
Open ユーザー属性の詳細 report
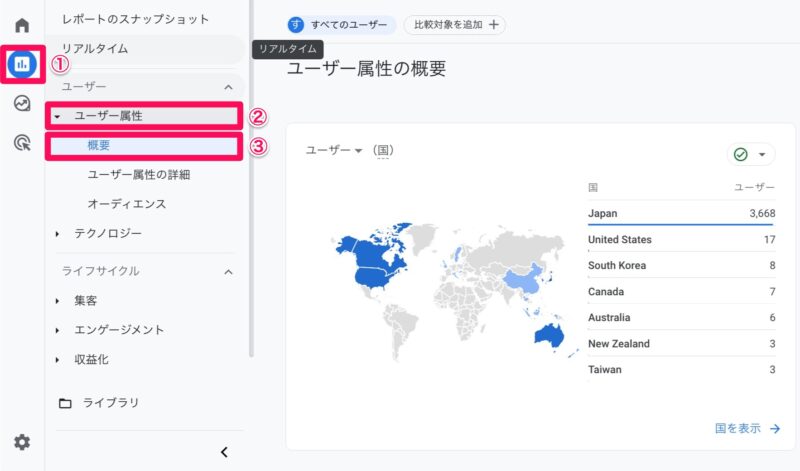[139, 175]
